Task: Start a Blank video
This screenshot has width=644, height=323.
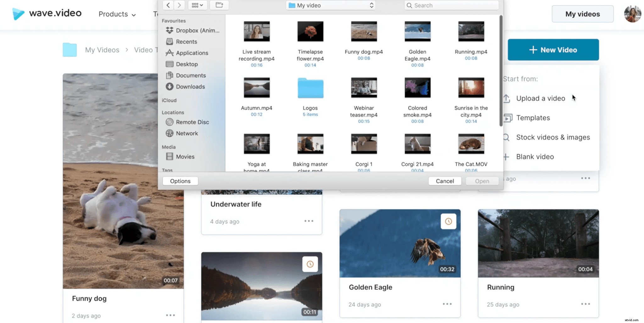Action: (535, 156)
